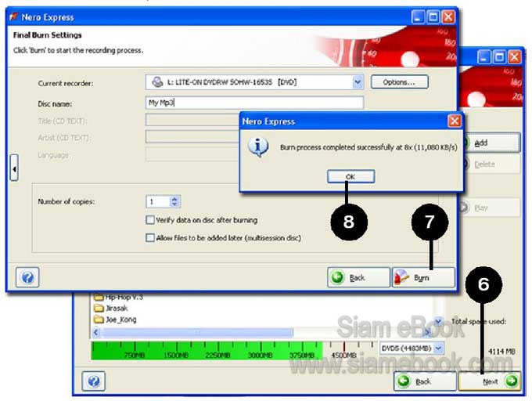Click the Burn button
Screen dimensions: 532x401
pos(423,277)
